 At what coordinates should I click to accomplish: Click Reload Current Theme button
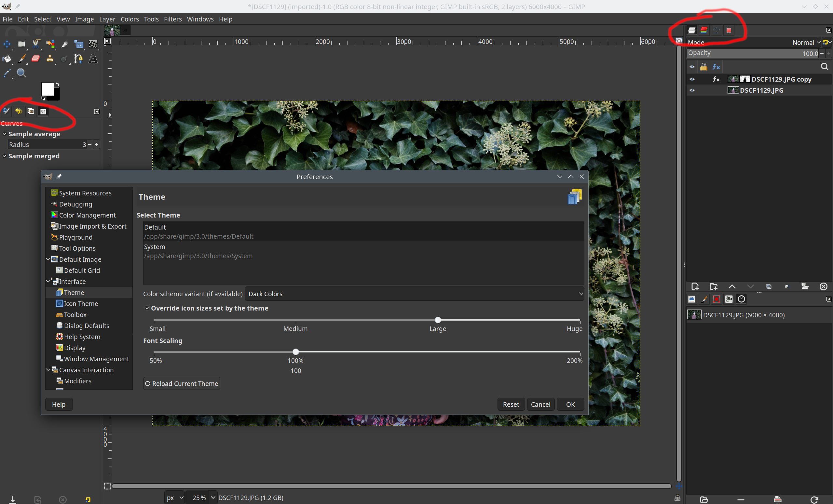pyautogui.click(x=182, y=383)
